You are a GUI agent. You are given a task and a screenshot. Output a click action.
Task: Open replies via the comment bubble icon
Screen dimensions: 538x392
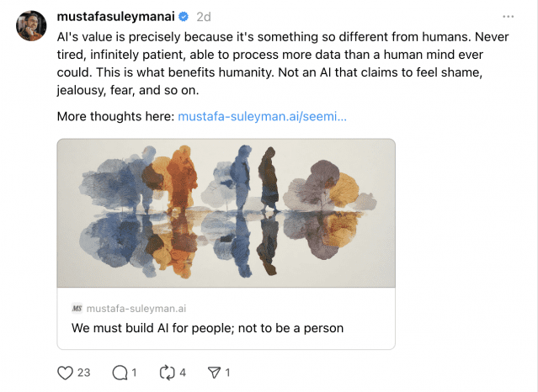pyautogui.click(x=120, y=373)
